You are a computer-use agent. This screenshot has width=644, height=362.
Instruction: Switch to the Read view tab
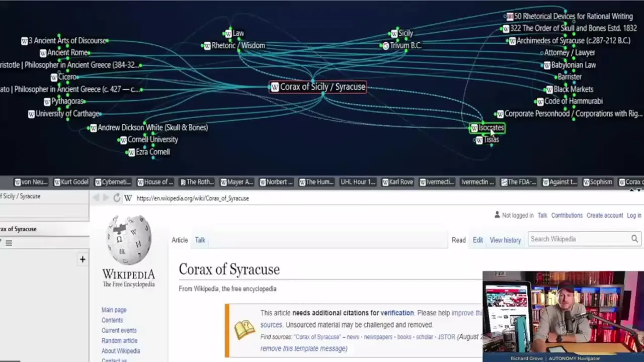(458, 240)
